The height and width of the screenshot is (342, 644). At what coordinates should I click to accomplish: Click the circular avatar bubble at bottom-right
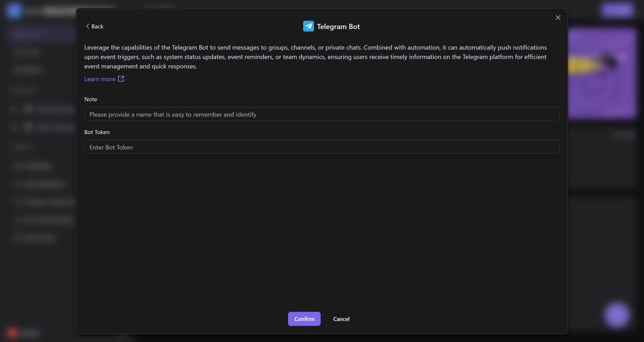[x=616, y=315]
